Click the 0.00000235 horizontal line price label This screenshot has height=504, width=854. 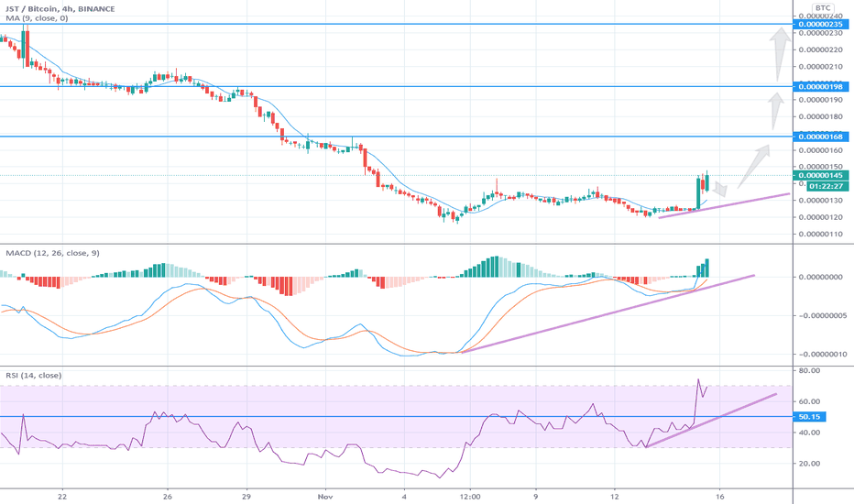(x=821, y=25)
